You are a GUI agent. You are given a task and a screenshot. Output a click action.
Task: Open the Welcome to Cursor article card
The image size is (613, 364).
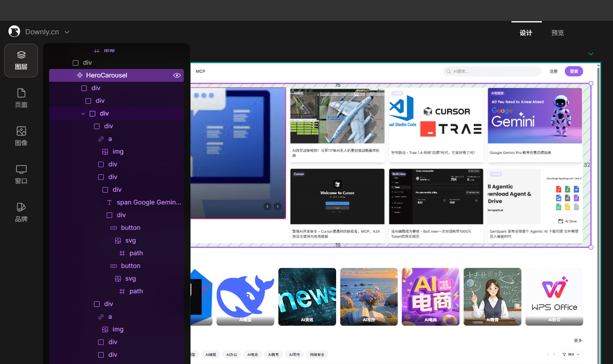[x=337, y=206]
